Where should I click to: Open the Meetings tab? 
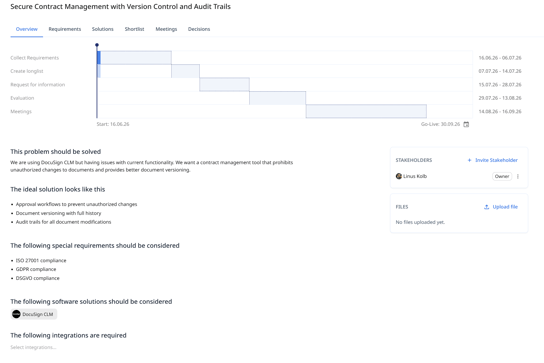pyautogui.click(x=166, y=29)
